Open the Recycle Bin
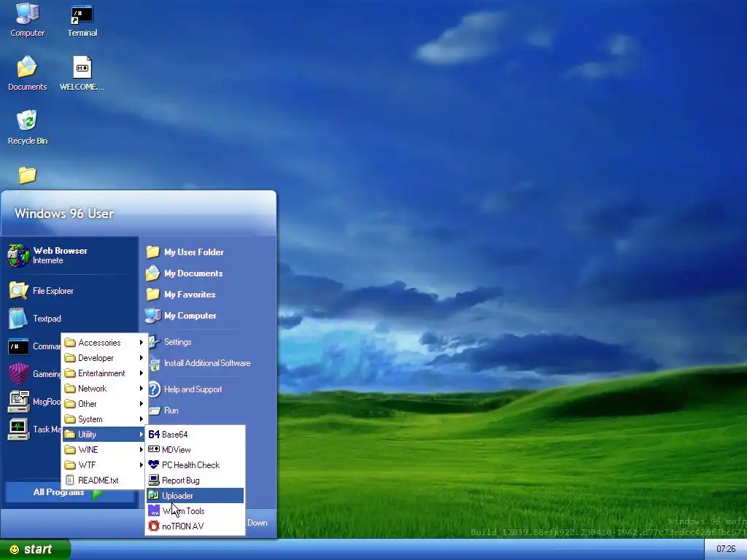Viewport: 747px width, 560px height. (27, 127)
